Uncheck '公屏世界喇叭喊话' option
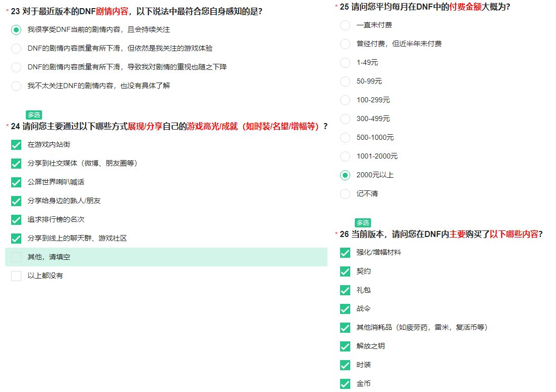This screenshot has width=556, height=392. [x=16, y=182]
